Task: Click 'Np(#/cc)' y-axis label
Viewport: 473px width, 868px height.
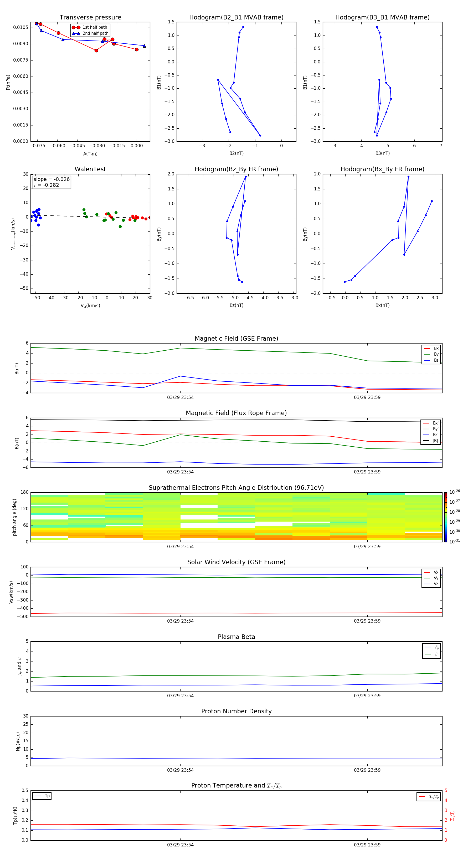Action: (18, 741)
